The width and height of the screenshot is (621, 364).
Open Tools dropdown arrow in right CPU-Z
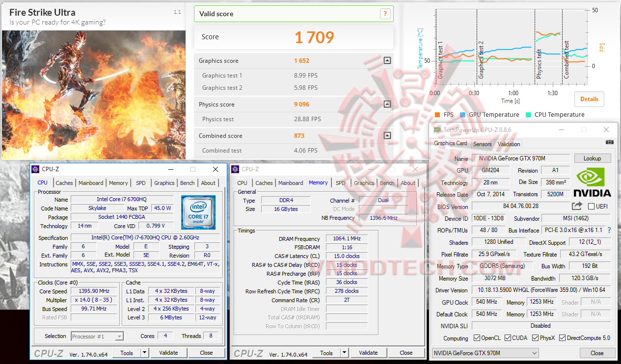pyautogui.click(x=344, y=353)
